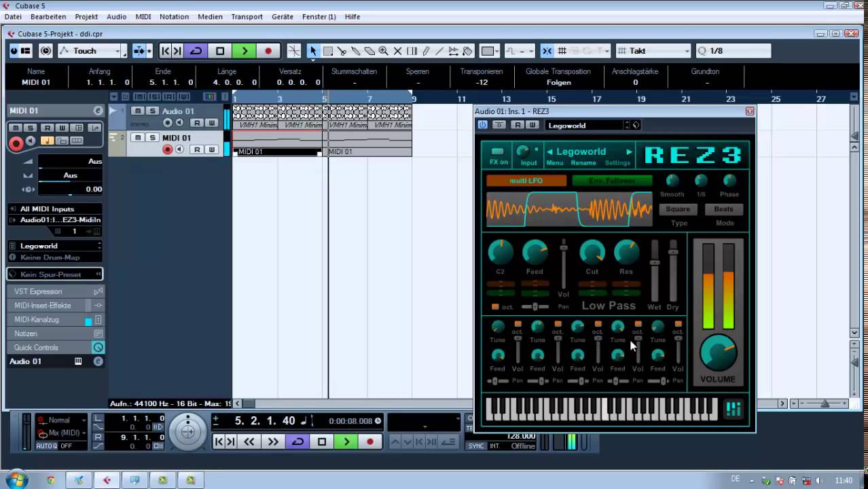The height and width of the screenshot is (489, 868).
Task: Open the Legoworld program selector in inspector
Action: [x=55, y=246]
